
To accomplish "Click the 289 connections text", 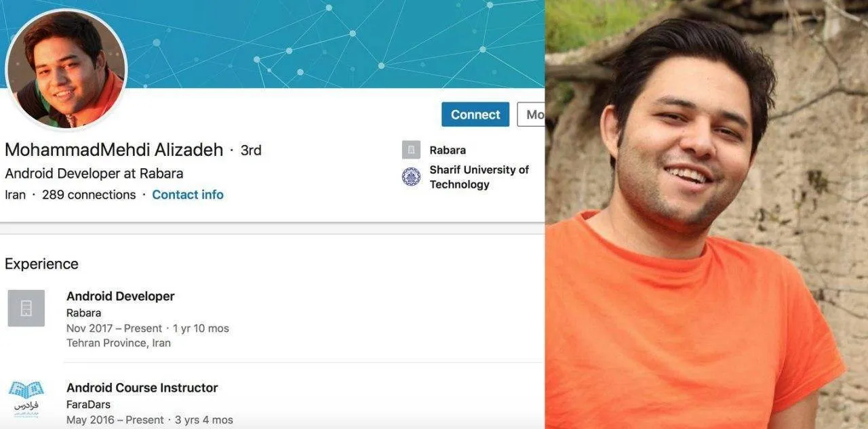I will coord(89,195).
